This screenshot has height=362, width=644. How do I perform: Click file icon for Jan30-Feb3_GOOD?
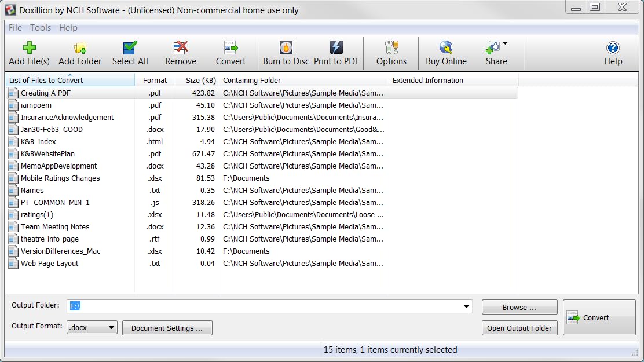(x=13, y=129)
